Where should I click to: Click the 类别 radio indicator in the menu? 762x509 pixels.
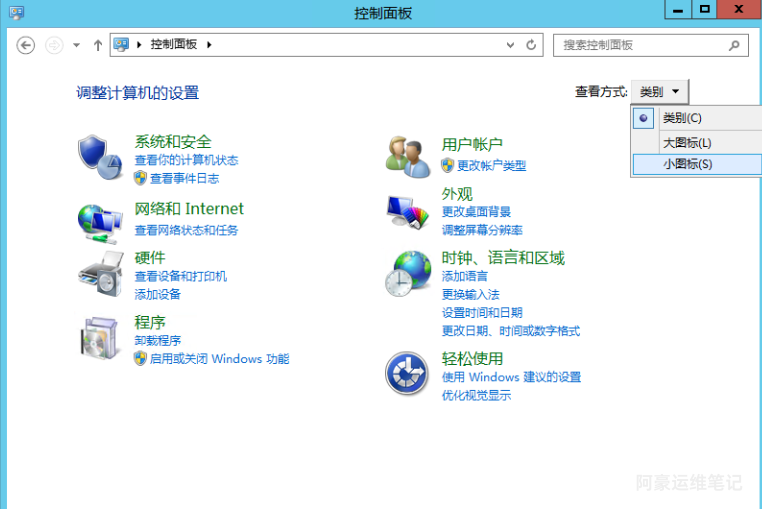(643, 118)
